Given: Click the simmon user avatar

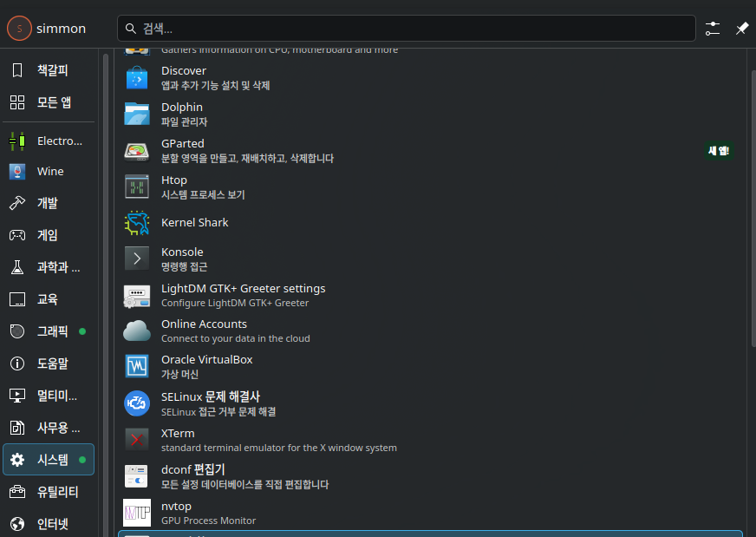Looking at the screenshot, I should pyautogui.click(x=19, y=28).
